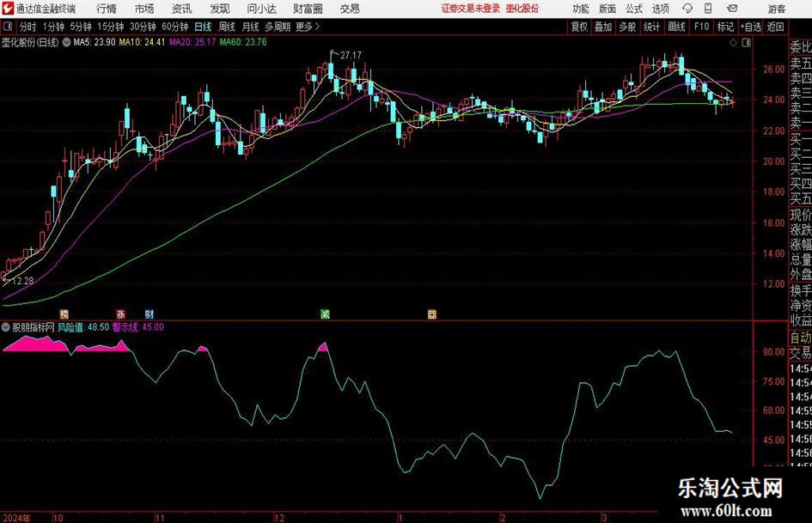Click the MA10: 24.41 indicator value
The image size is (812, 523).
pos(143,42)
